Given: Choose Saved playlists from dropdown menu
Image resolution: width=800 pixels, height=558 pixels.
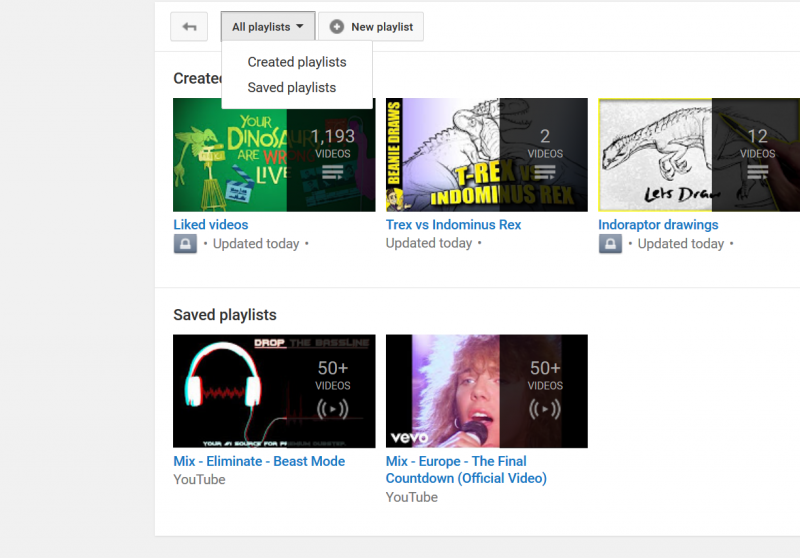Looking at the screenshot, I should 292,88.
